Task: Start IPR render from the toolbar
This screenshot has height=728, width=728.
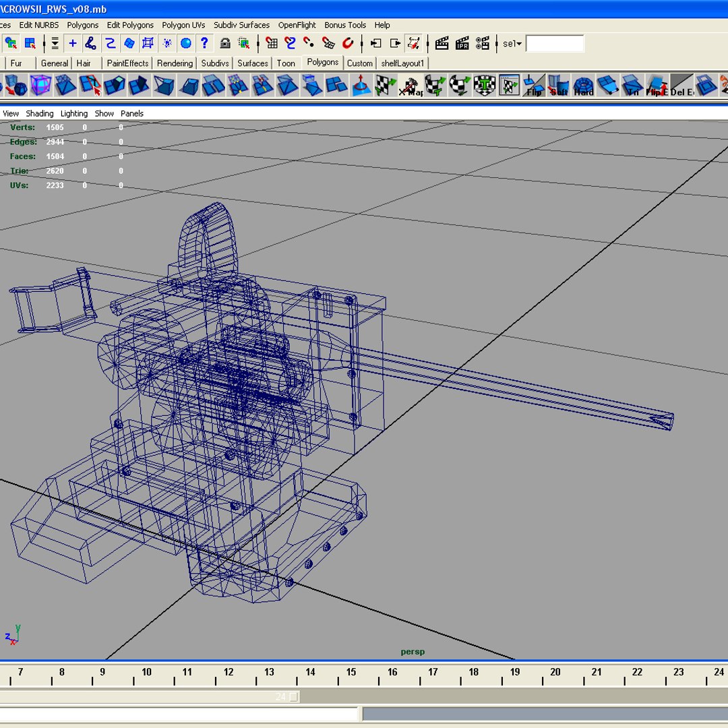Action: tap(462, 44)
